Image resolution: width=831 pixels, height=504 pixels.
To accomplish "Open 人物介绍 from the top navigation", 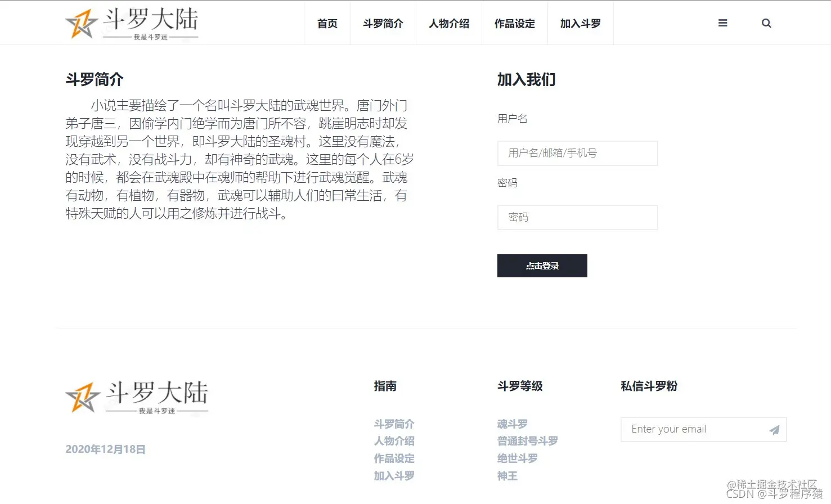I will coord(448,23).
